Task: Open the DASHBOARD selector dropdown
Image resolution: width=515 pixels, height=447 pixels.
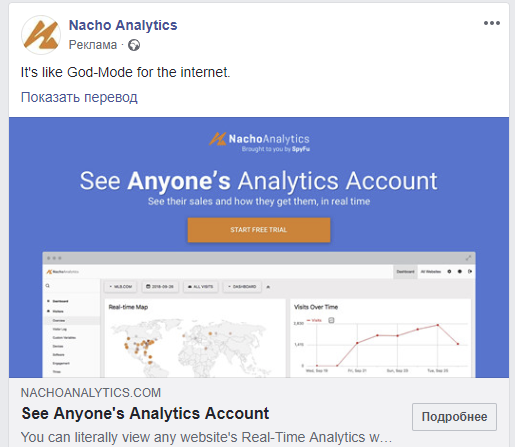Action: point(242,287)
